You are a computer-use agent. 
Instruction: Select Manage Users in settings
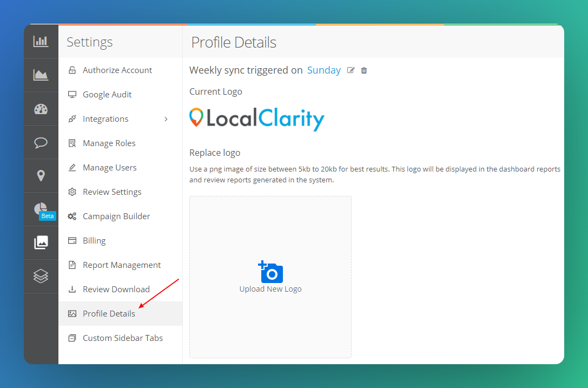[x=109, y=168]
